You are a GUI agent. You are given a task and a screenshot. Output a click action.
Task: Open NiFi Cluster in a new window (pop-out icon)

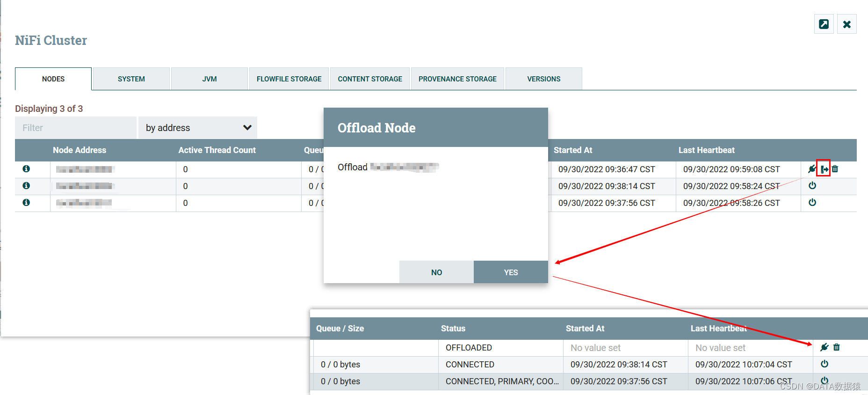click(824, 24)
